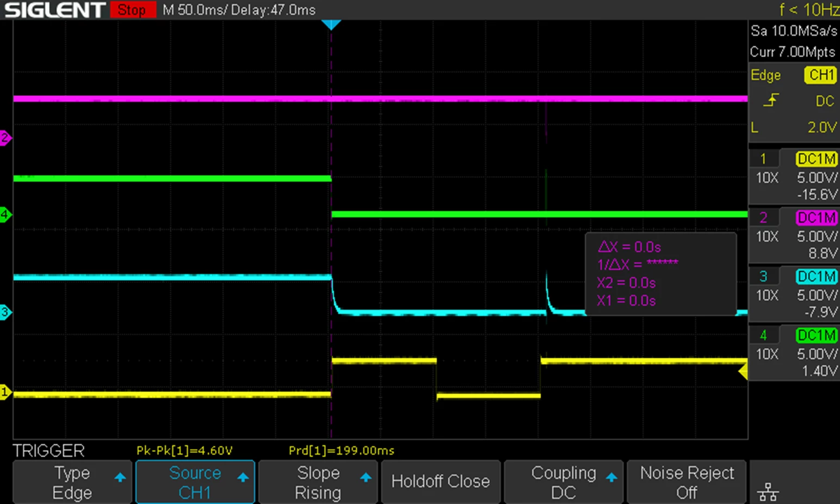This screenshot has height=504, width=840.
Task: Open the Slope Rising menu
Action: (x=318, y=482)
